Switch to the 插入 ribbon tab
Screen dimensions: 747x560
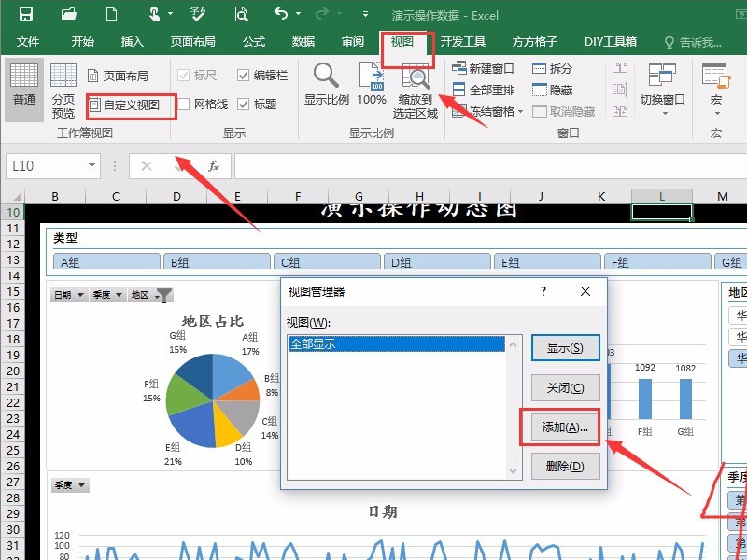(x=133, y=42)
